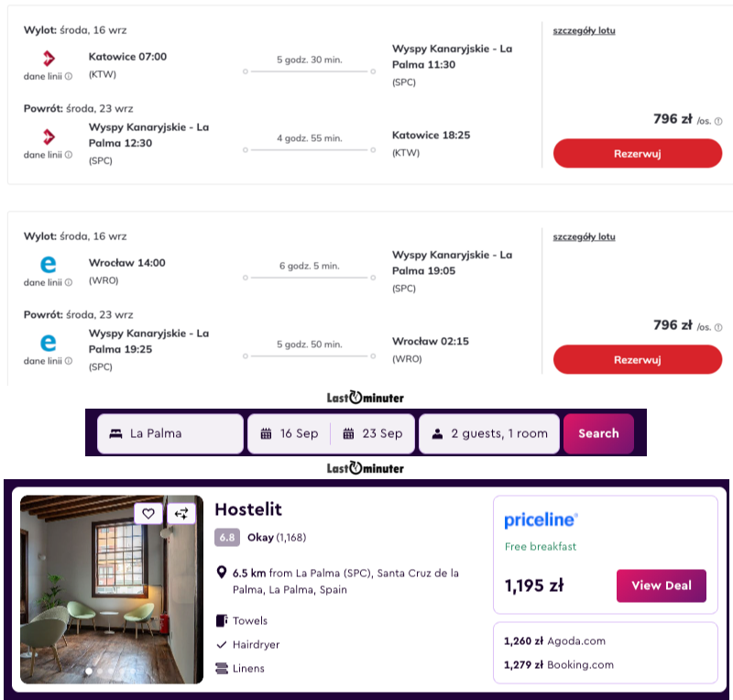The width and height of the screenshot is (733, 700).
Task: Click the info icon next to first 796 zł price
Action: (x=718, y=121)
